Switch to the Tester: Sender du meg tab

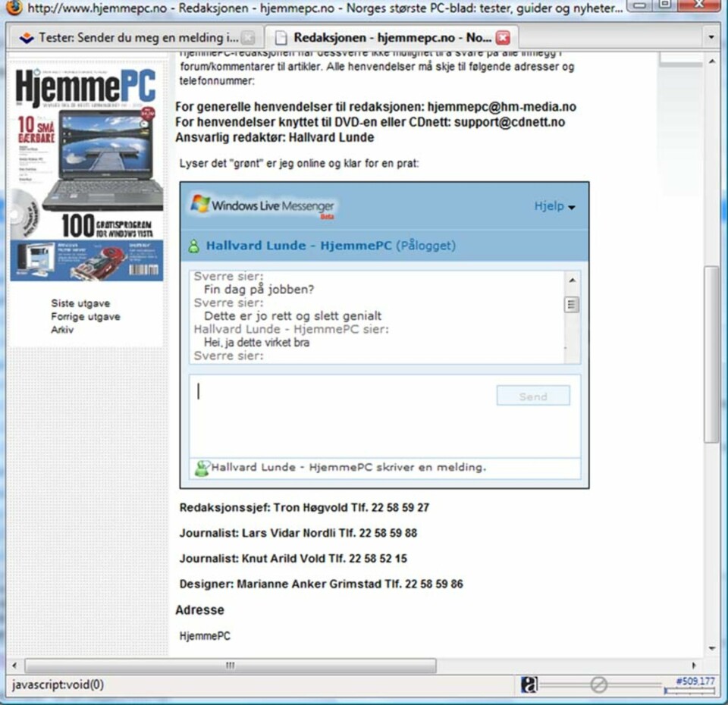[136, 37]
